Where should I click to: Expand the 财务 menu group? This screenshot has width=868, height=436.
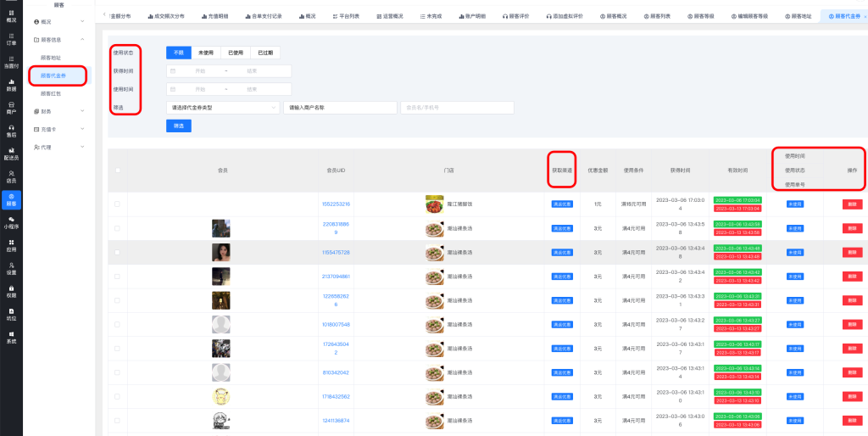58,111
